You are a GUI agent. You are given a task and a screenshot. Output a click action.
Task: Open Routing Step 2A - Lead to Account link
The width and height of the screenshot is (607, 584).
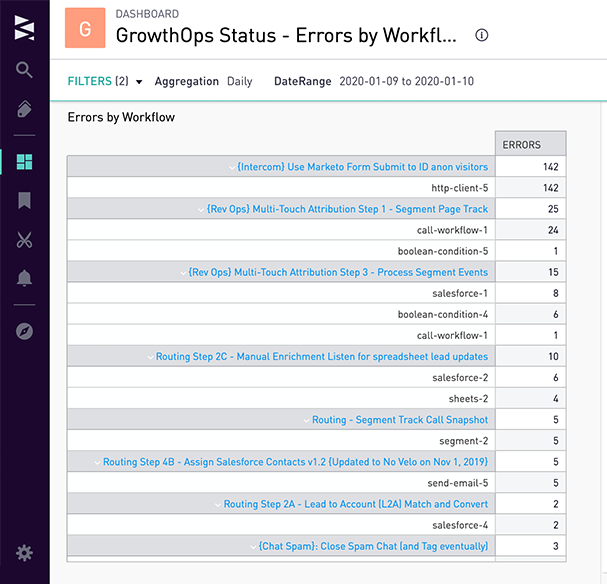click(x=356, y=504)
